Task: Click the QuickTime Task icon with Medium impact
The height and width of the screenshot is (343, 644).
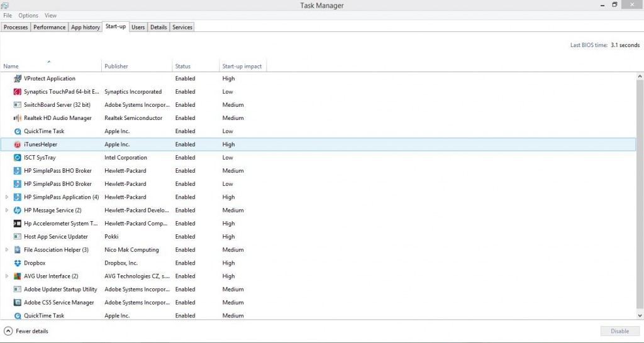Action: coord(17,315)
